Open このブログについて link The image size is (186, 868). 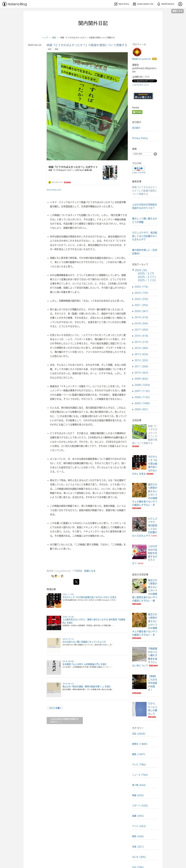tap(140, 85)
